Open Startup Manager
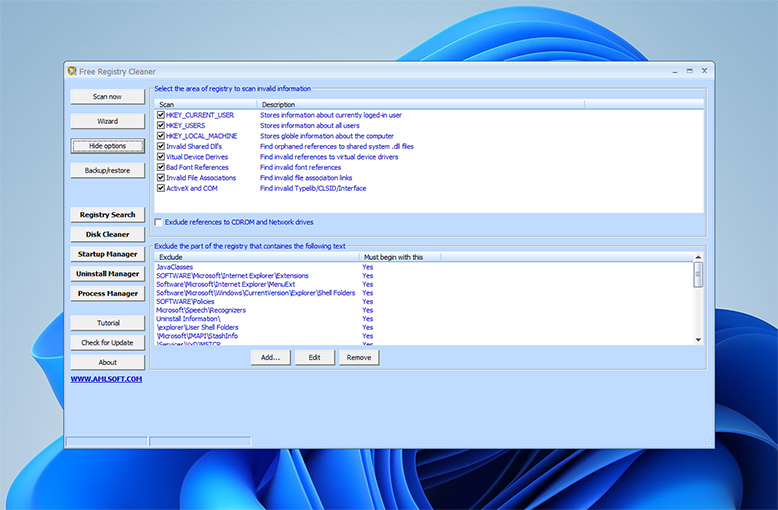The width and height of the screenshot is (778, 510). click(107, 254)
